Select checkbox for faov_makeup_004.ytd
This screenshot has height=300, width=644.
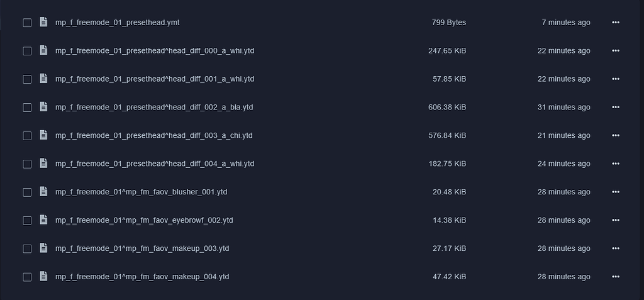pyautogui.click(x=27, y=277)
